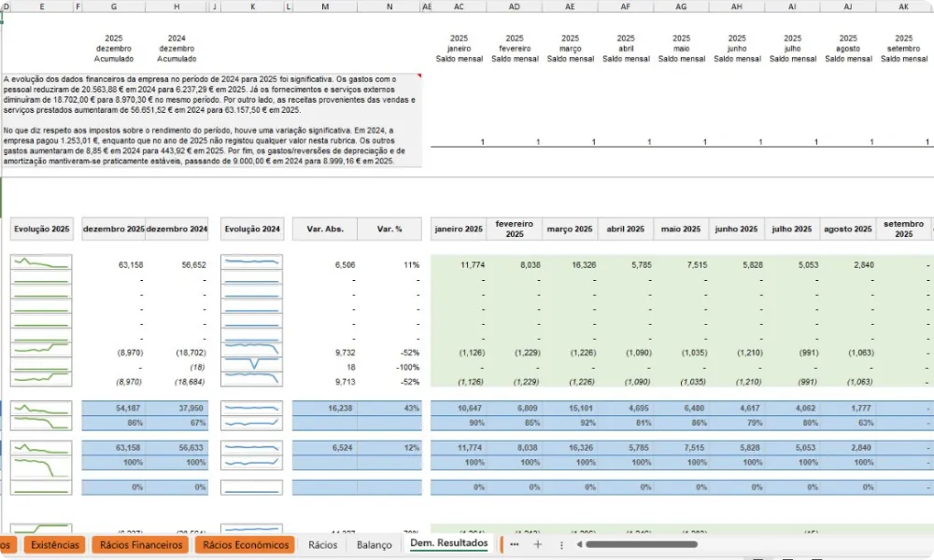Click the 2025 janeiro Saldo mensal heading

pyautogui.click(x=459, y=49)
